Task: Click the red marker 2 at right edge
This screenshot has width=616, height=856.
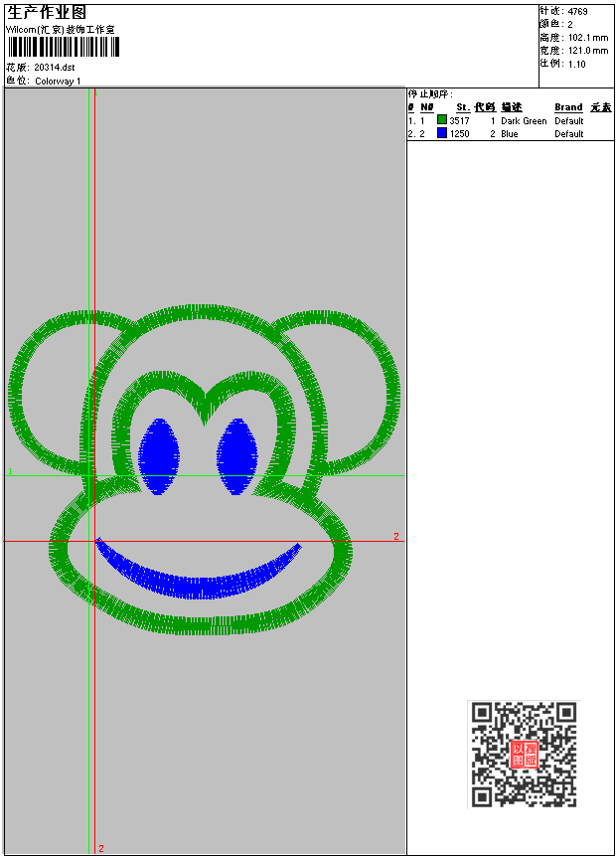Action: (x=396, y=536)
